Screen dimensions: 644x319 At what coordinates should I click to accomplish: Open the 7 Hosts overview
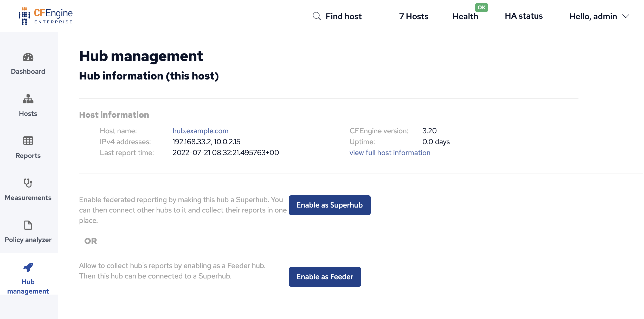413,16
